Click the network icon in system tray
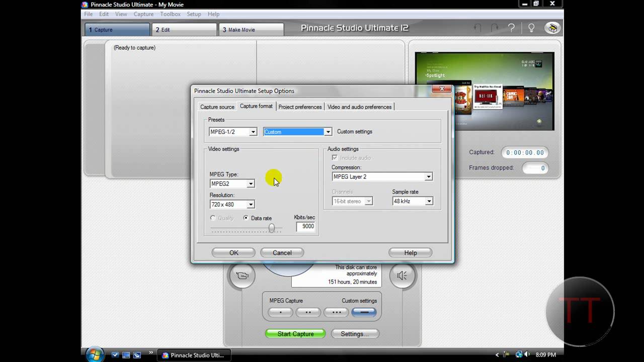 click(519, 355)
